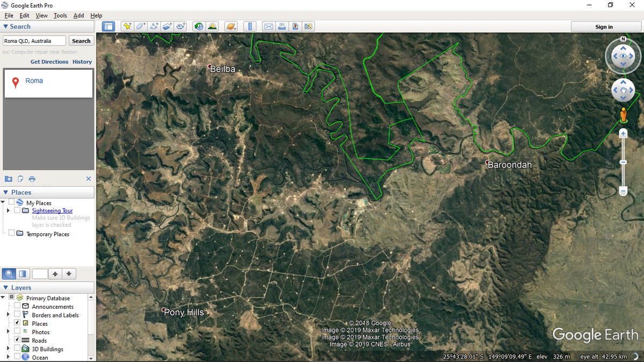Click the zoom in plus button
Image resolution: width=644 pixels, height=362 pixels.
coord(623,134)
